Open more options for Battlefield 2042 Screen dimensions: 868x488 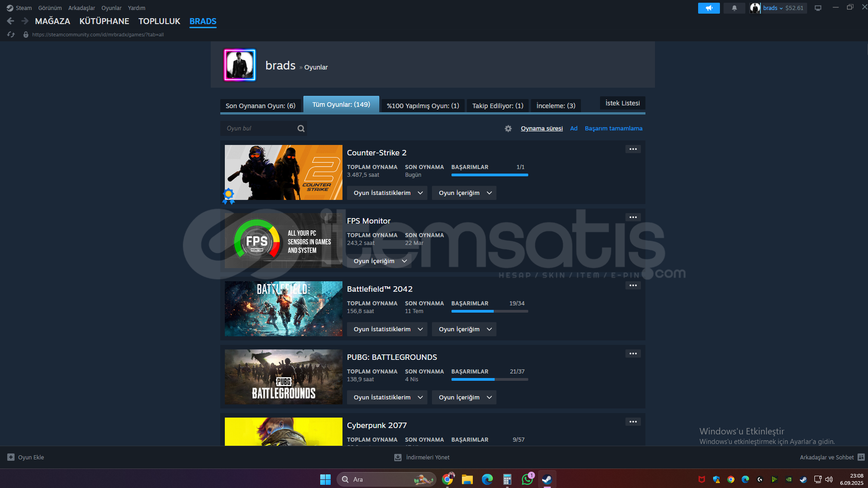[633, 285]
